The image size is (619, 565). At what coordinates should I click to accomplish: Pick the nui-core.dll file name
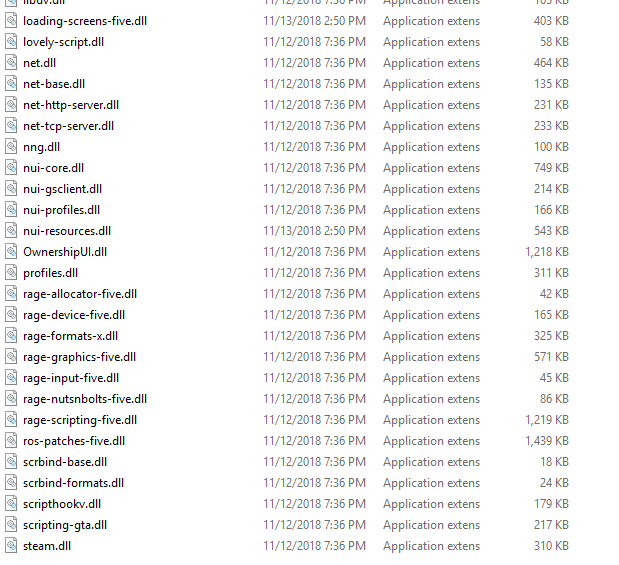point(54,168)
